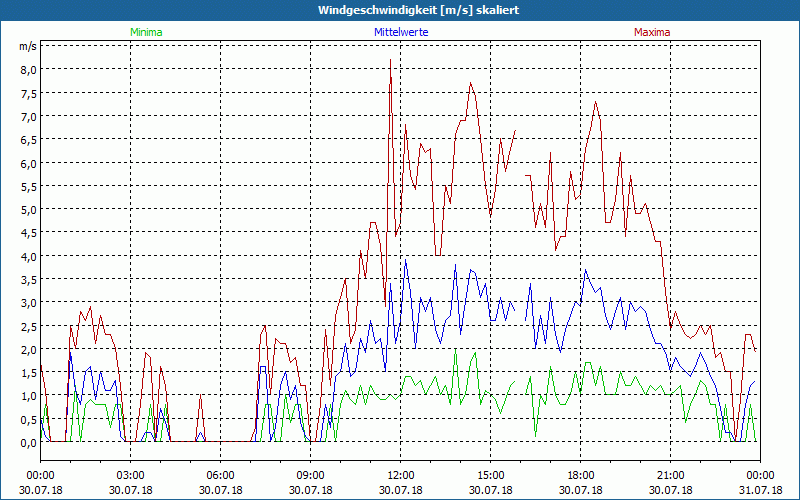Click the 03:00 time axis label

click(x=130, y=475)
